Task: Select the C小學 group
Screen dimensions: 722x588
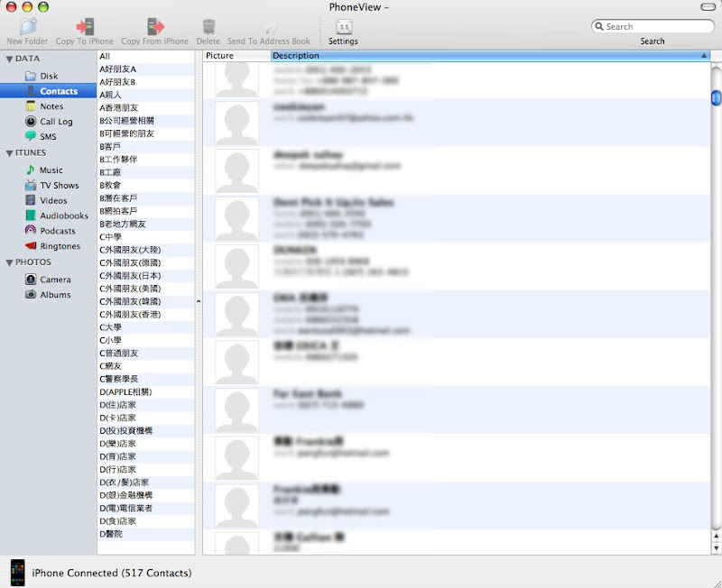Action: 146,340
